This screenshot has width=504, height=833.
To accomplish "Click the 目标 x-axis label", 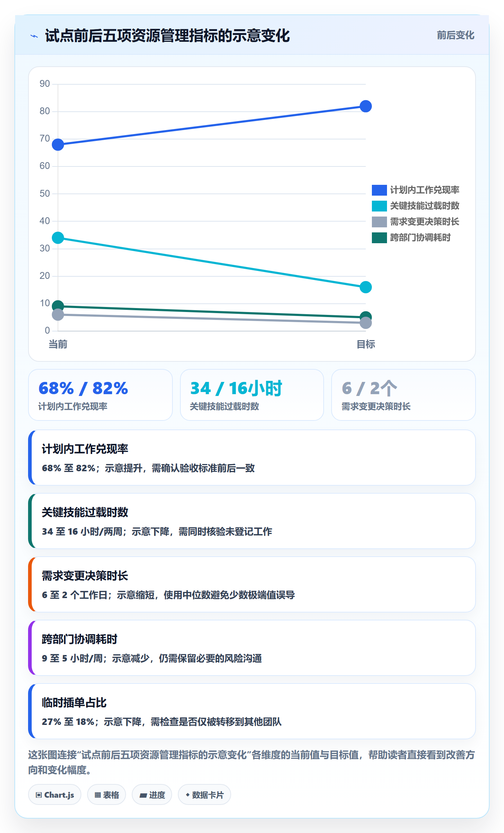I will [366, 344].
